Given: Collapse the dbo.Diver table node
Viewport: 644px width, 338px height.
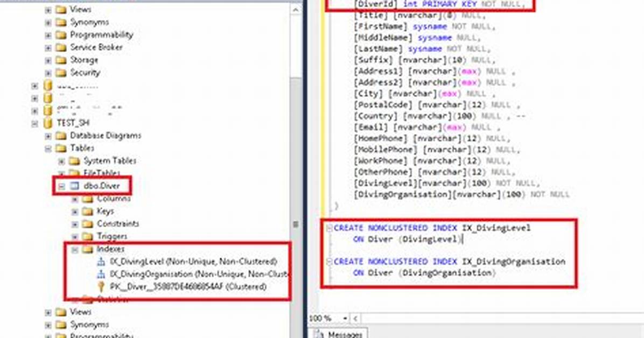Looking at the screenshot, I should tap(61, 186).
